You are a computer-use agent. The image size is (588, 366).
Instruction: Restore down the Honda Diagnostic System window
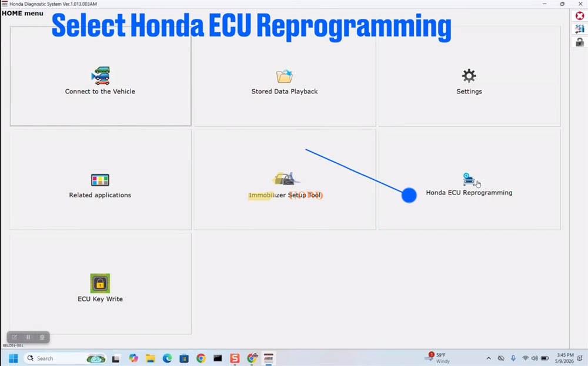click(x=562, y=4)
